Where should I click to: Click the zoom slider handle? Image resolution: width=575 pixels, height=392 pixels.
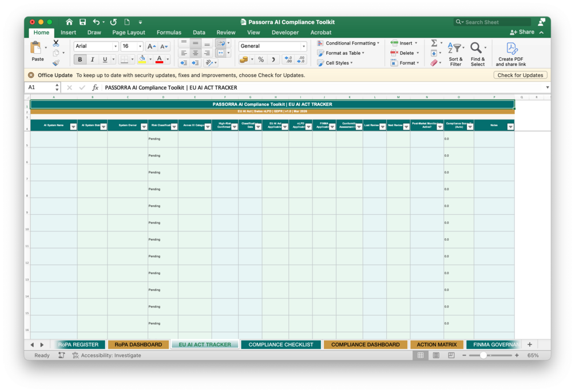coord(483,355)
